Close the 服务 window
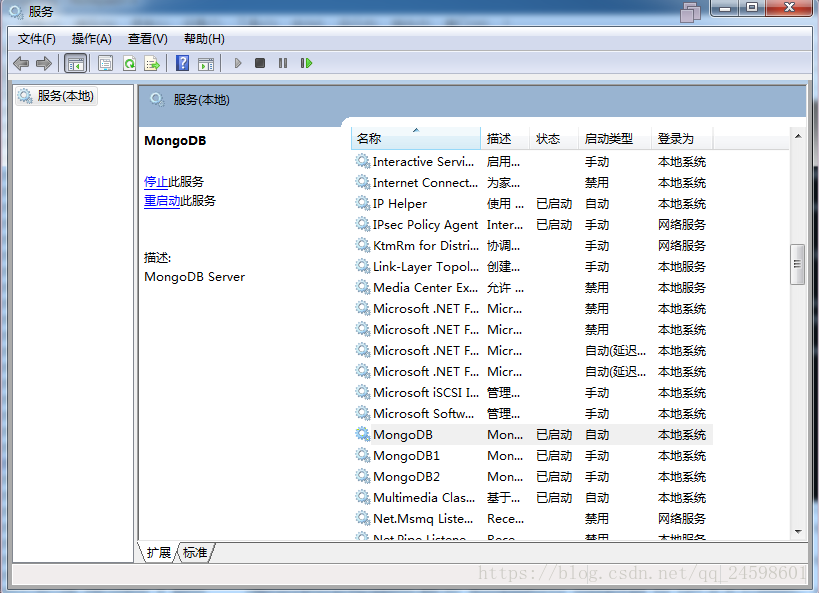 (x=789, y=8)
